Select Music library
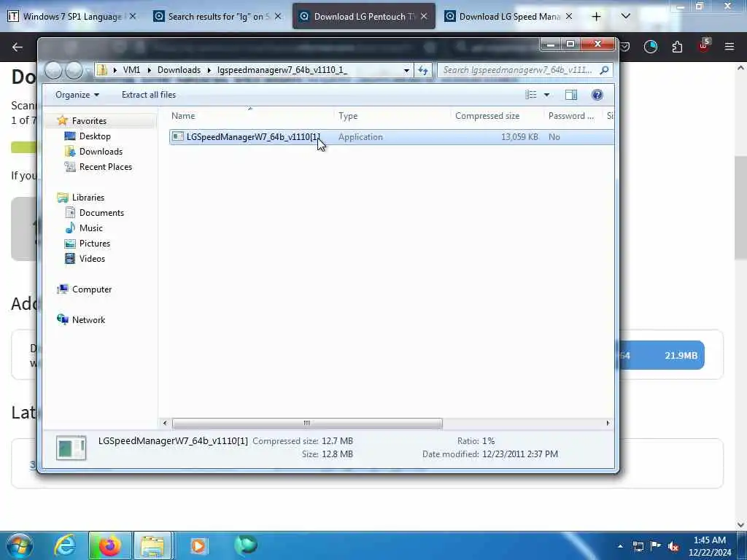Viewport: 747px width, 560px height. [x=91, y=228]
